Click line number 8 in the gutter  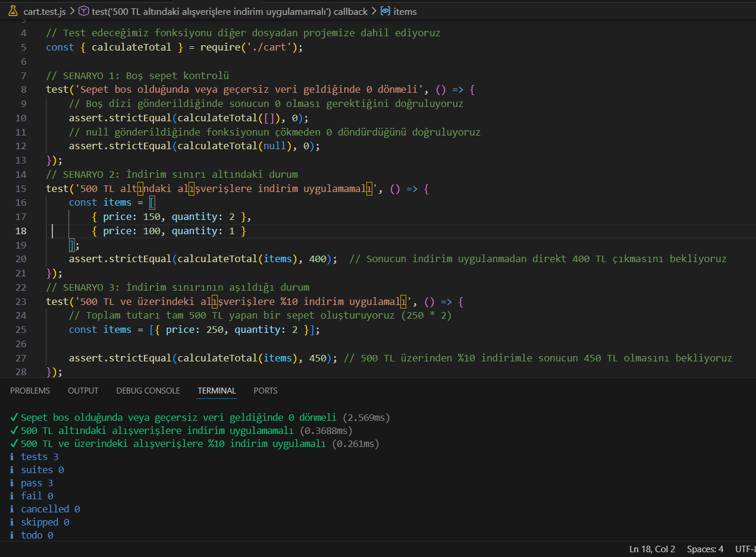point(24,89)
